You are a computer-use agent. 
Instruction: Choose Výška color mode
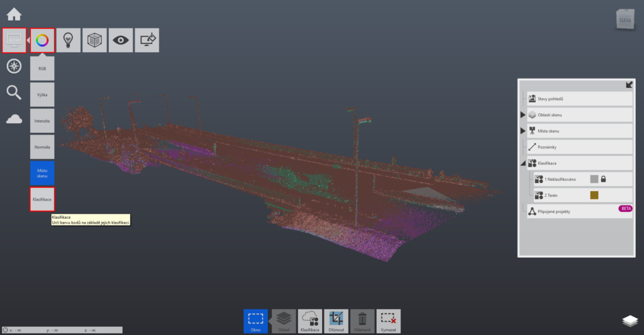(x=42, y=94)
